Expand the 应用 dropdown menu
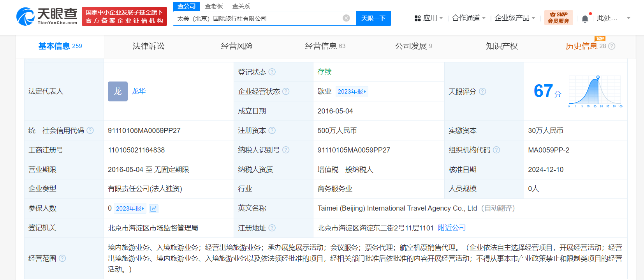Viewport: 644px width, 280px height. [429, 18]
